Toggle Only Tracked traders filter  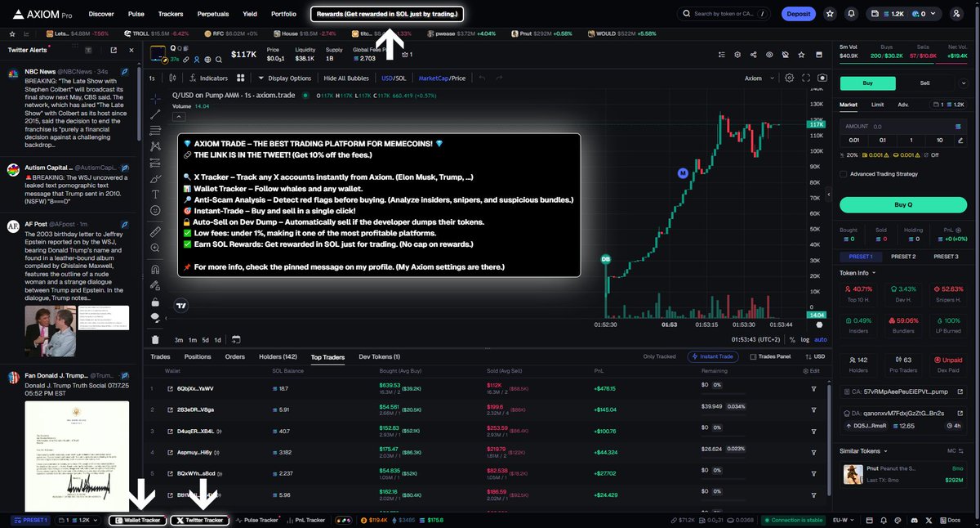[660, 356]
